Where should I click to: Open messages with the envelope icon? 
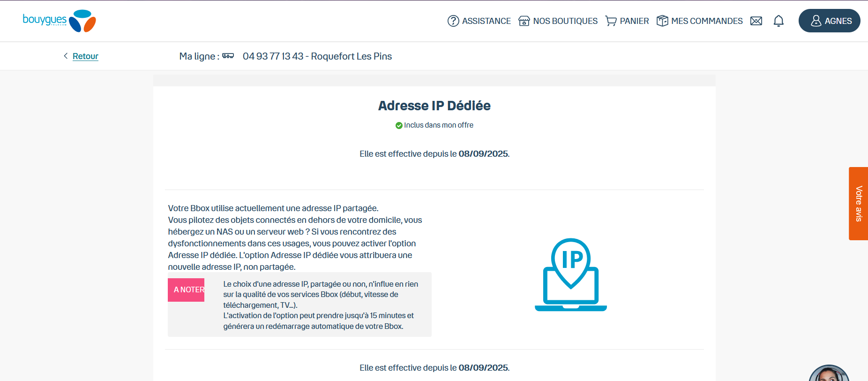click(x=756, y=21)
